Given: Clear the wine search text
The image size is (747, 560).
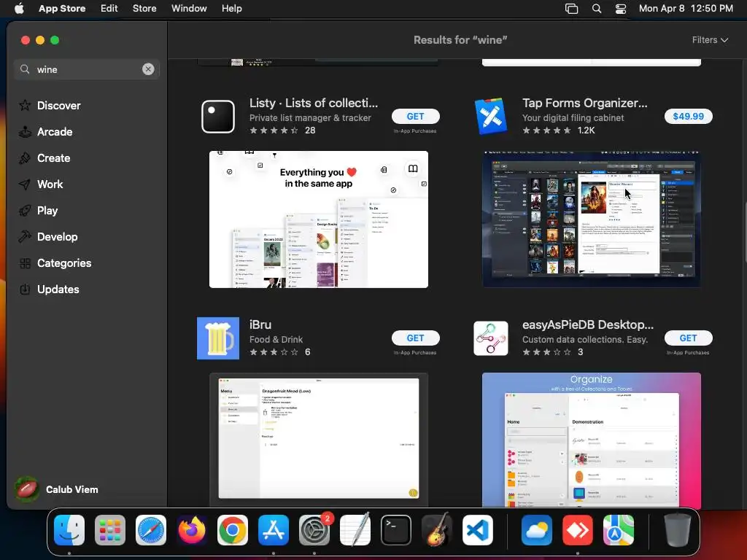Looking at the screenshot, I should tap(148, 69).
